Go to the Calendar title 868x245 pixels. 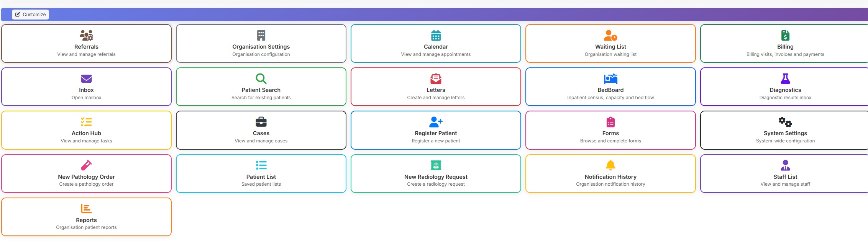[436, 47]
